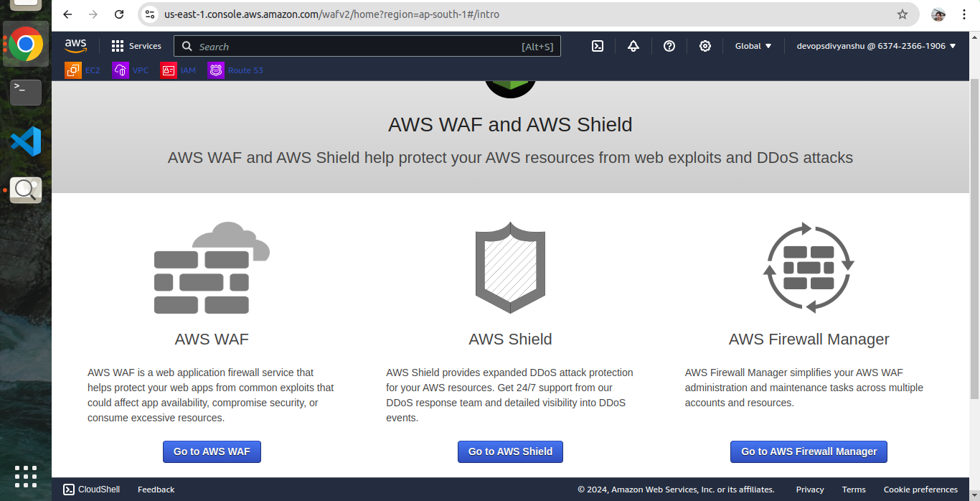Open Visual Studio Code from the dock
This screenshot has width=980, height=501.
click(x=26, y=141)
